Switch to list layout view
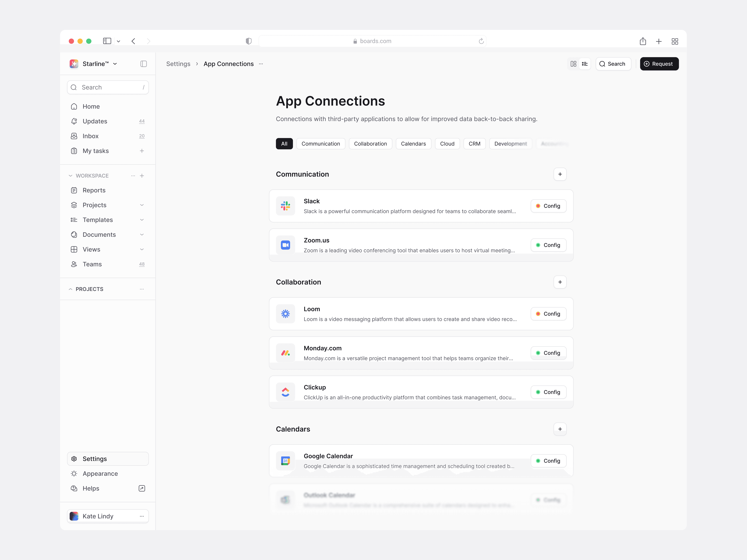Screen dimensions: 747x560 (x=585, y=64)
